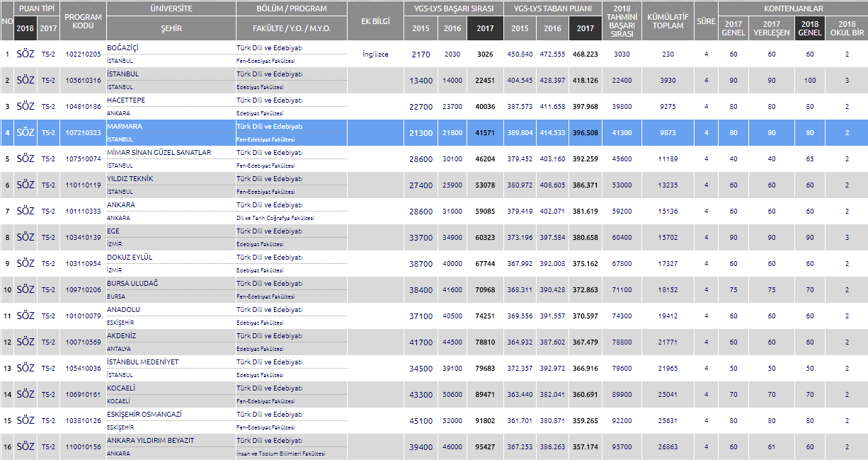Image resolution: width=868 pixels, height=462 pixels.
Task: Sort by the PROGRAM KODU column header
Action: [83, 21]
